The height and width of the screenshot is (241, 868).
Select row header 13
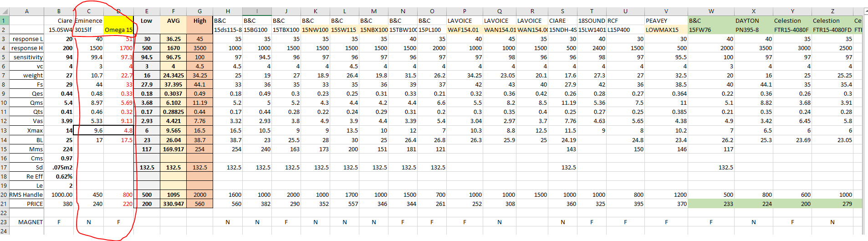pyautogui.click(x=4, y=130)
